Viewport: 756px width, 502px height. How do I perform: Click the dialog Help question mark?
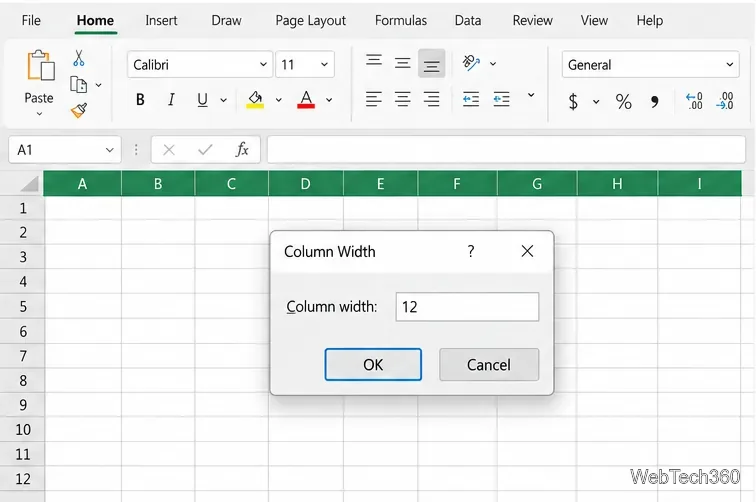tap(471, 251)
